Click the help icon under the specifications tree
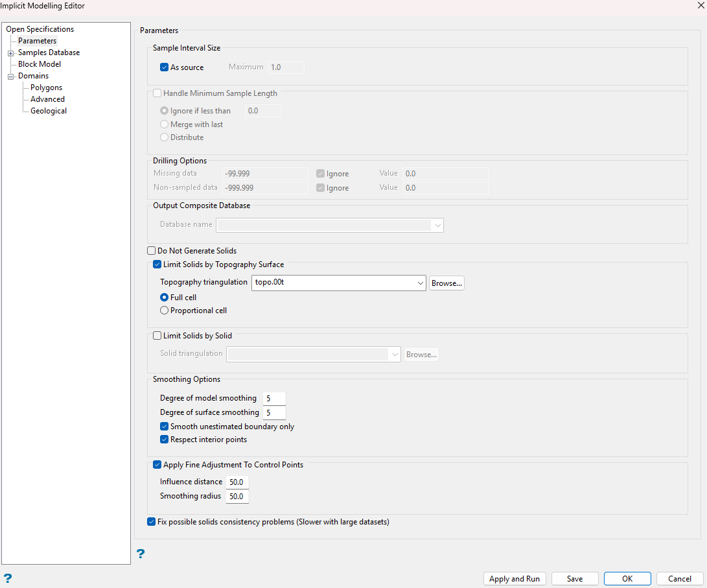Screen dimensions: 707x588 (8, 578)
